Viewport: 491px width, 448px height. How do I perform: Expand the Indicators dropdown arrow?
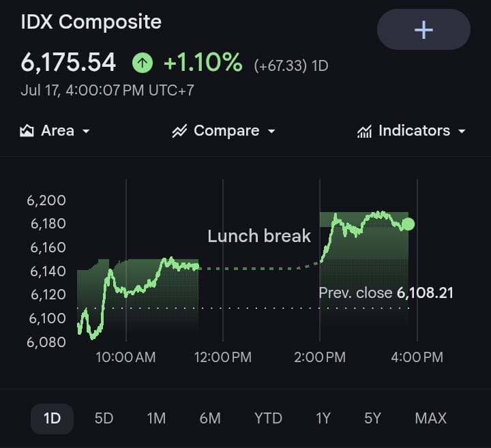(x=462, y=132)
